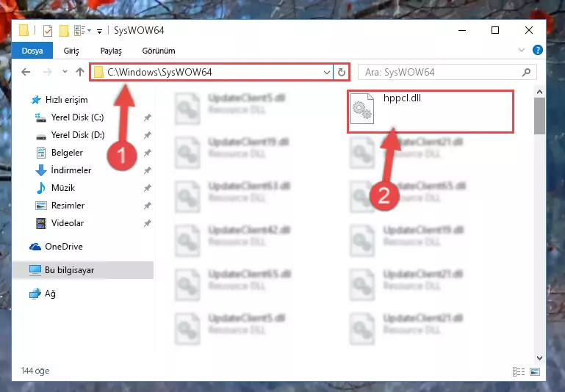Viewport: 565px width, 392px height.
Task: Click the scroll up arrow of the file list
Action: (x=539, y=92)
